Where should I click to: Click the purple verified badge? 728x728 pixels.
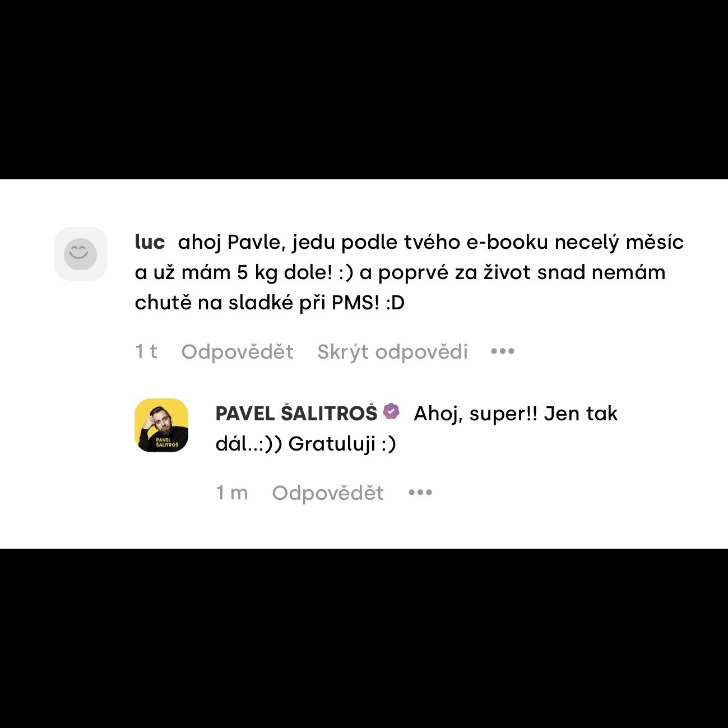pyautogui.click(x=391, y=412)
